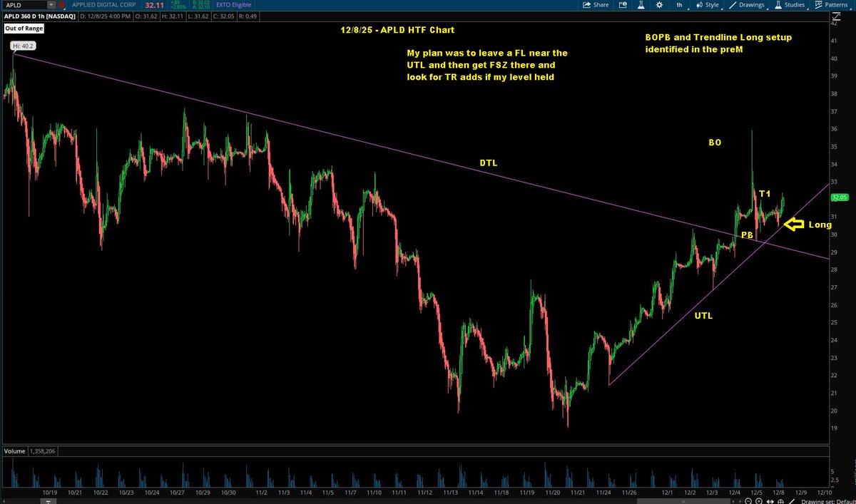
Task: Open the Studies dropdown menu
Action: pos(789,5)
